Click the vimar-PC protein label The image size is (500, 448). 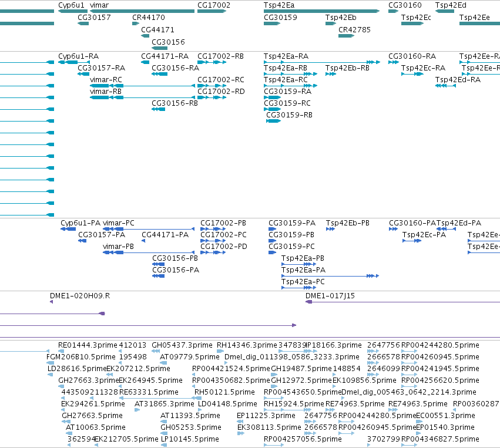pyautogui.click(x=118, y=223)
